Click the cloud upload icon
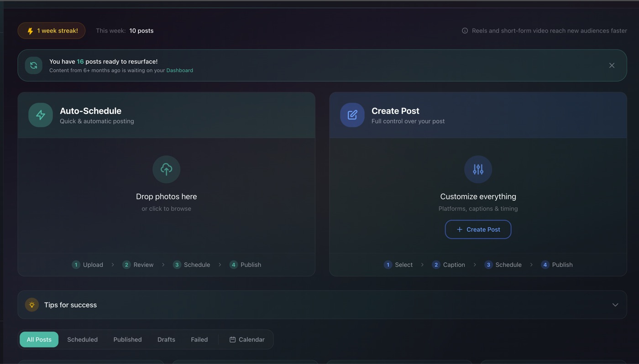Image resolution: width=639 pixels, height=364 pixels. tap(166, 169)
